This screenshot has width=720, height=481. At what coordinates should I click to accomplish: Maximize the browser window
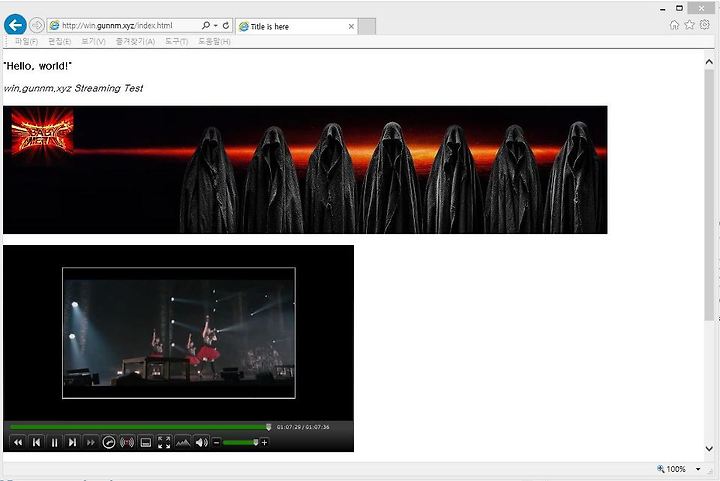pyautogui.click(x=680, y=8)
